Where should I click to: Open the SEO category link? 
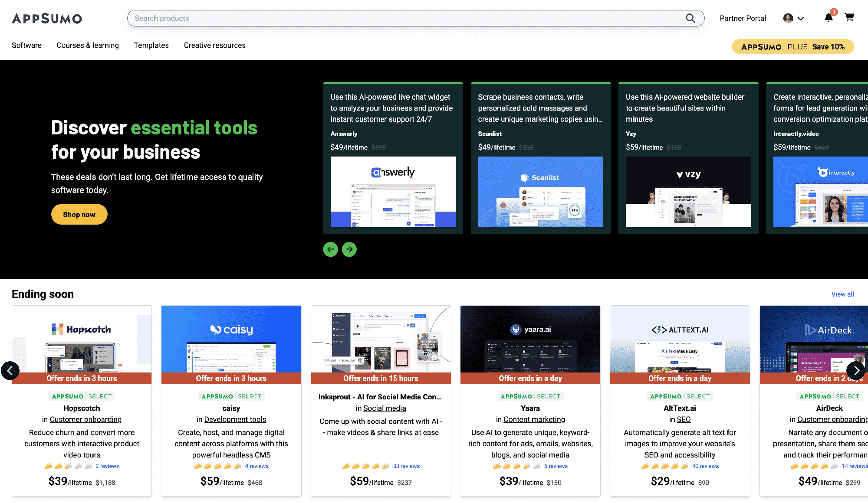click(684, 419)
